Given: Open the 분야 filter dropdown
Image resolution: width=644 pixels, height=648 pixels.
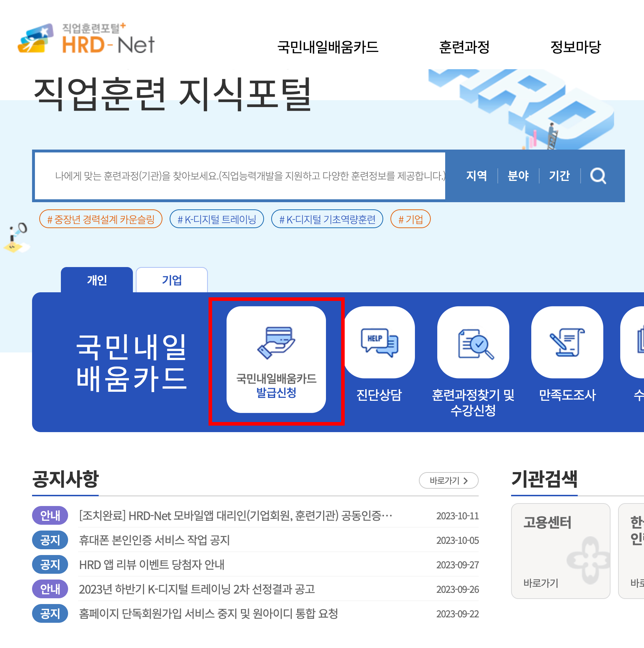Looking at the screenshot, I should point(519,176).
